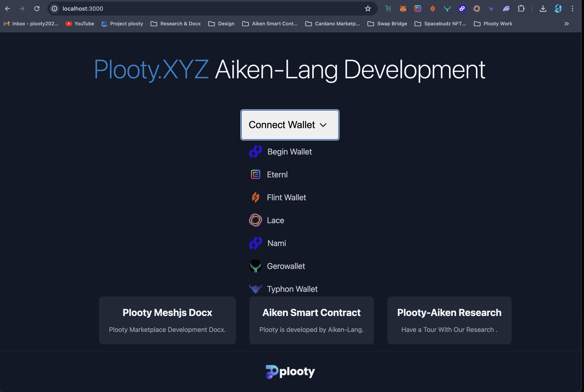
Task: Show browser downloads
Action: [x=543, y=9]
